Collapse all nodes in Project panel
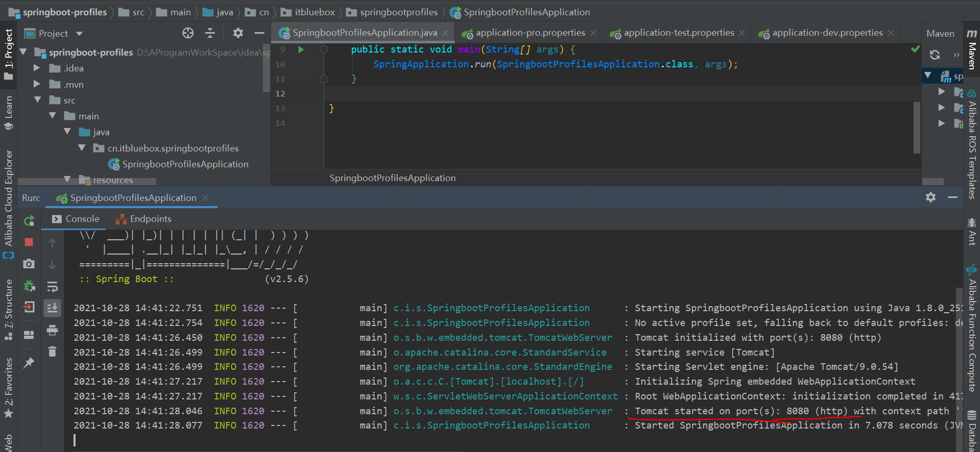 (x=210, y=33)
